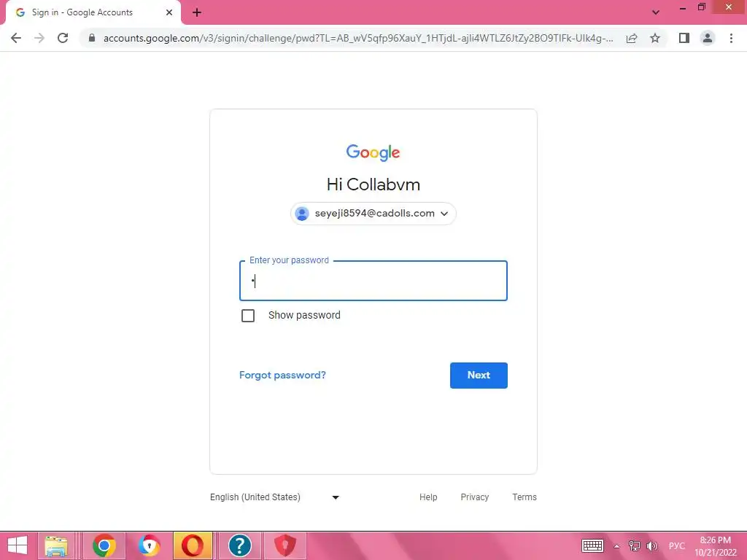Open the Chrome profile avatar
747x560 pixels.
tap(708, 38)
